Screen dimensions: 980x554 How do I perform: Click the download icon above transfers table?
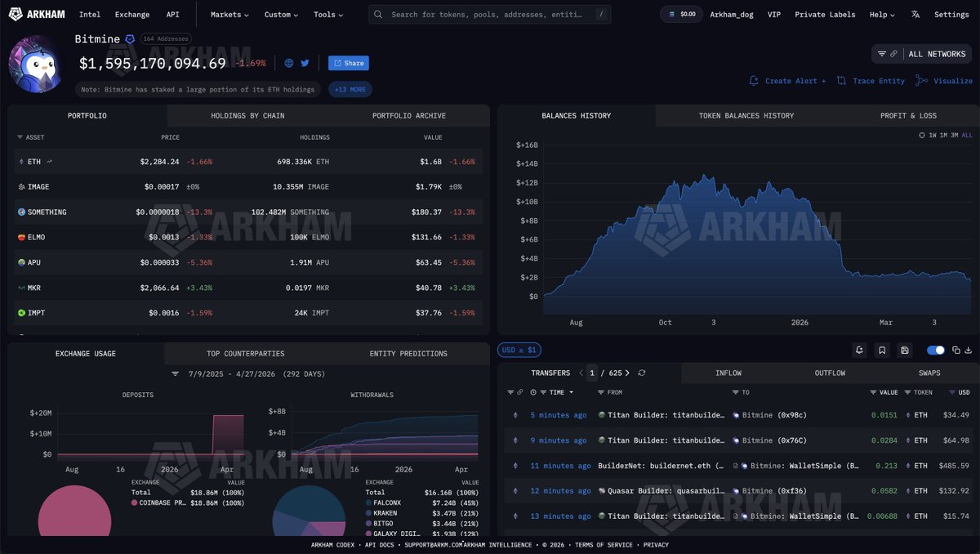tap(969, 351)
